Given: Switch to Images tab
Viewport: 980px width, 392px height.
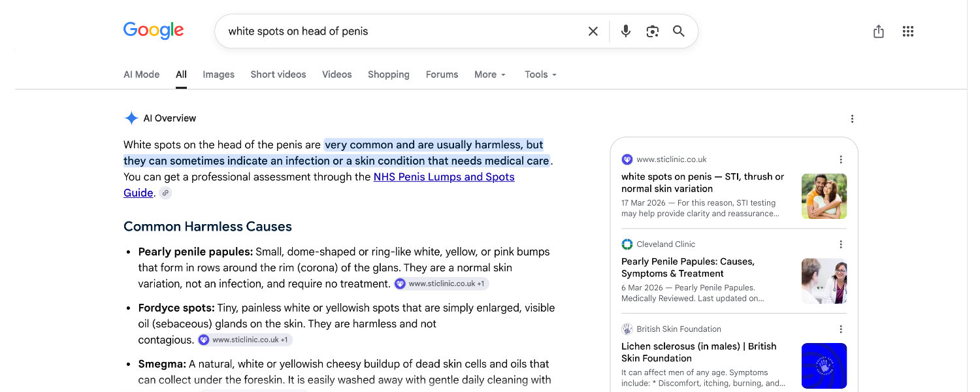Looking at the screenshot, I should [x=218, y=74].
